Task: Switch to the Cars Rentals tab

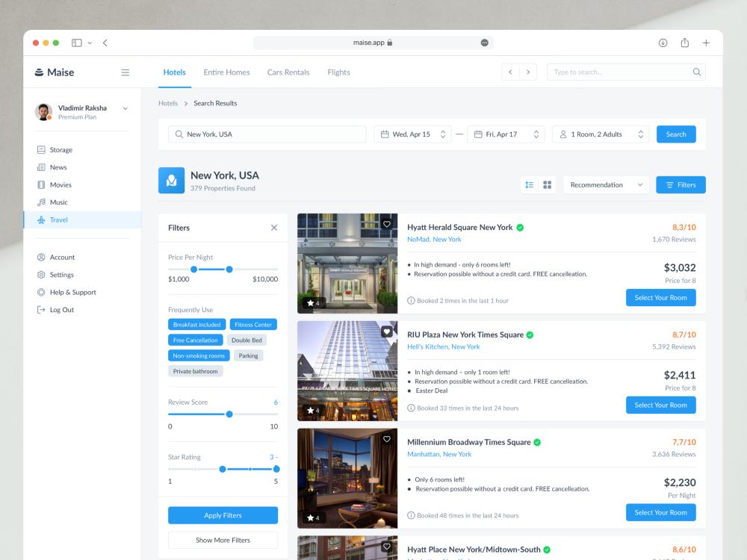Action: coord(288,72)
